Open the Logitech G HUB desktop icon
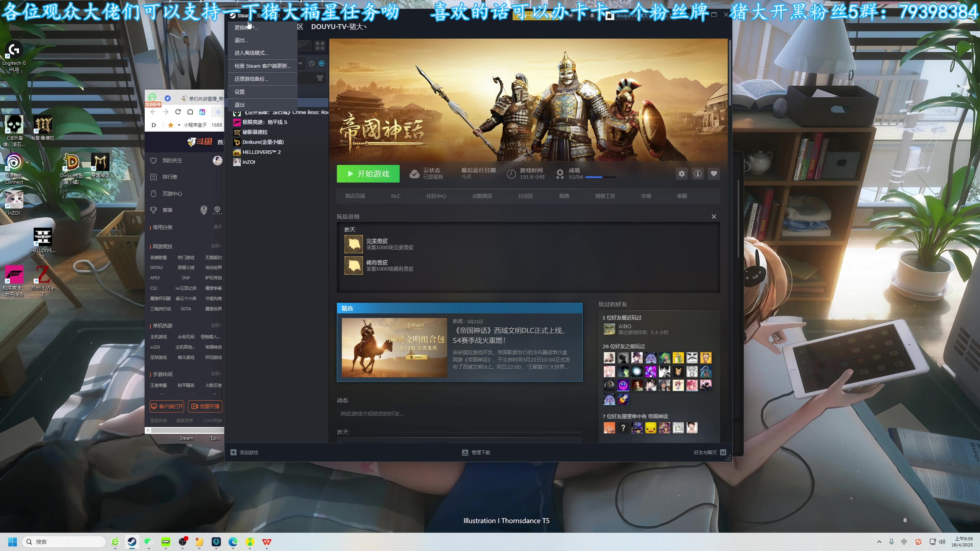 tap(14, 57)
